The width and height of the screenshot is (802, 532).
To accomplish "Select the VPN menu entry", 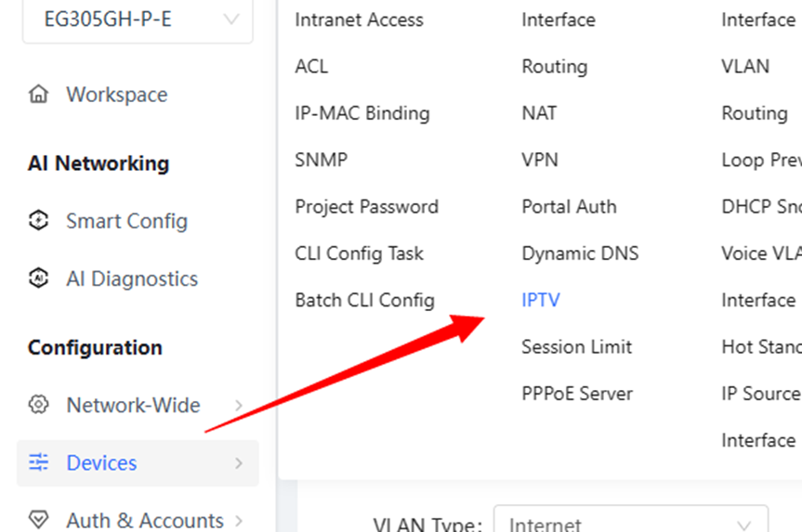I will coord(540,160).
